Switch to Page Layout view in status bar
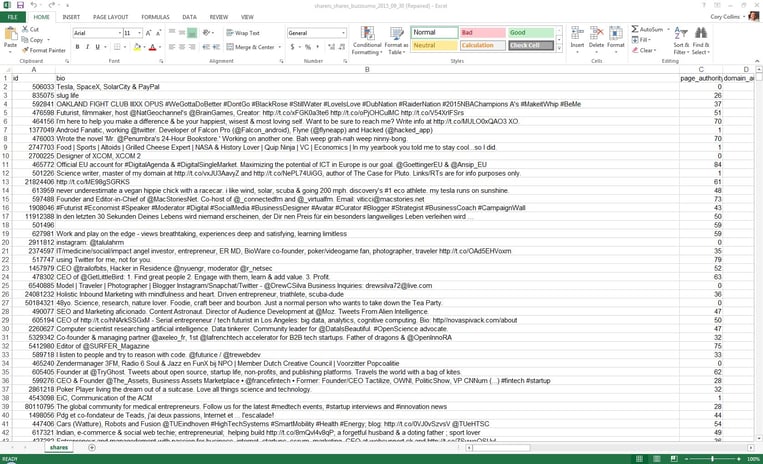 pyautogui.click(x=656, y=459)
